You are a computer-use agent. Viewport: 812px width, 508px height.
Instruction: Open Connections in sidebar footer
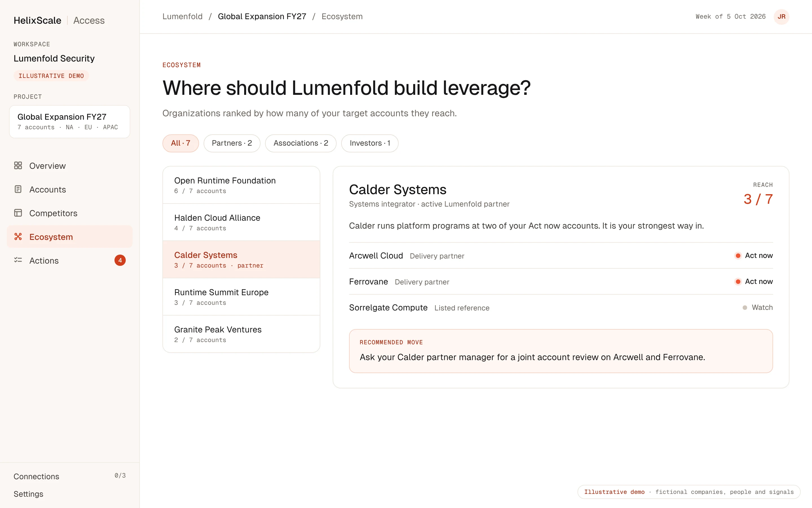point(36,476)
